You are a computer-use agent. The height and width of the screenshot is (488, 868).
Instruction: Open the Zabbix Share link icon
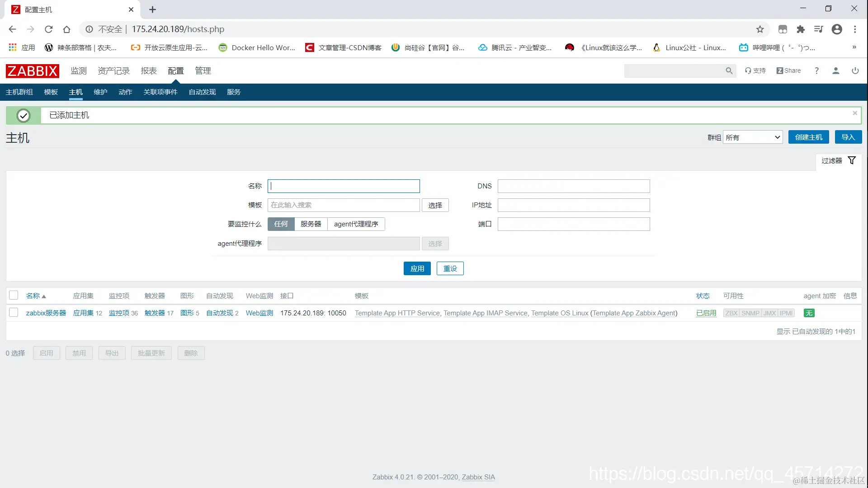(x=788, y=71)
